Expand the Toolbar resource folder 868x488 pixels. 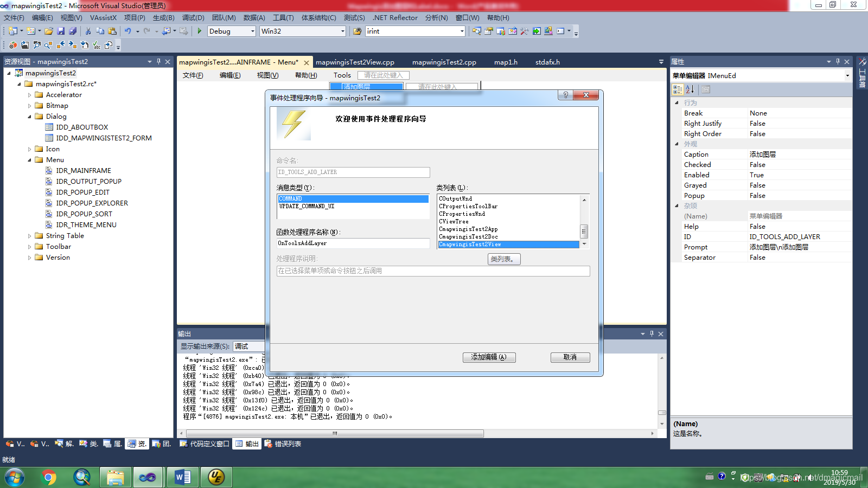(30, 247)
